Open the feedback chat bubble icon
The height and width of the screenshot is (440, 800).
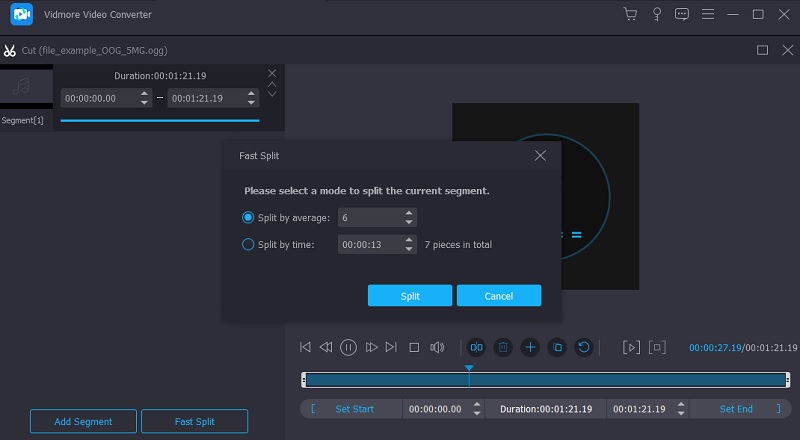pos(682,14)
